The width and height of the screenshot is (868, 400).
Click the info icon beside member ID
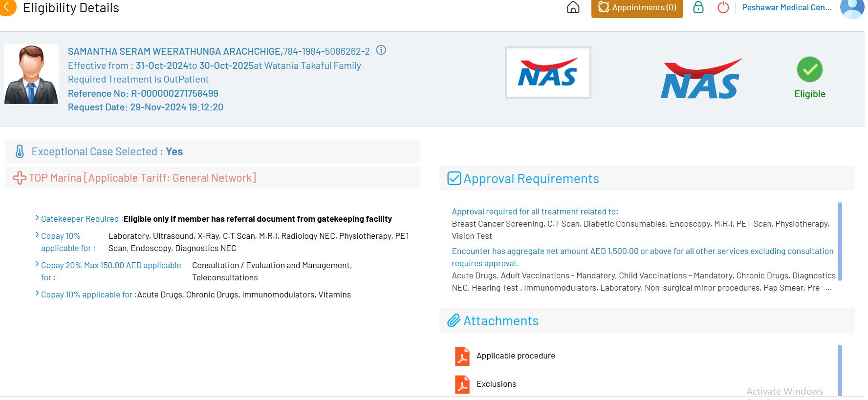tap(381, 50)
